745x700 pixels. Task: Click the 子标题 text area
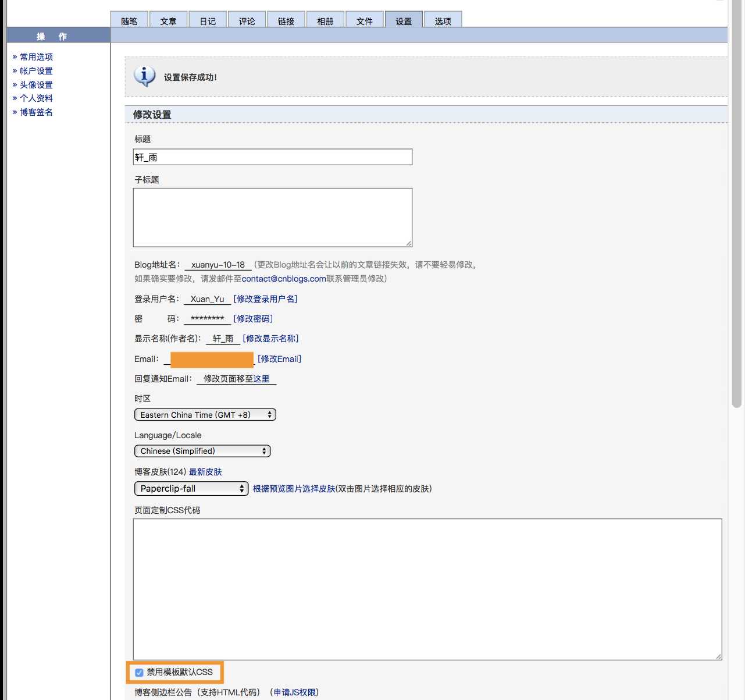(x=273, y=218)
